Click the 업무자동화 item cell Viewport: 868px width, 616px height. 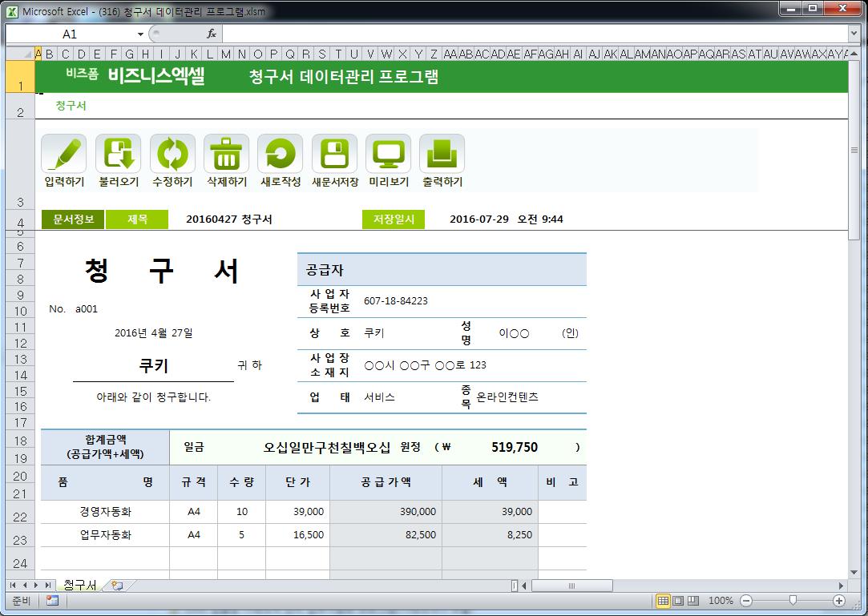click(x=105, y=535)
